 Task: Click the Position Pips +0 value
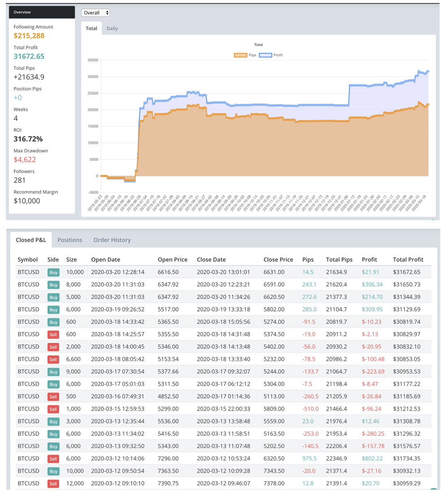point(17,98)
